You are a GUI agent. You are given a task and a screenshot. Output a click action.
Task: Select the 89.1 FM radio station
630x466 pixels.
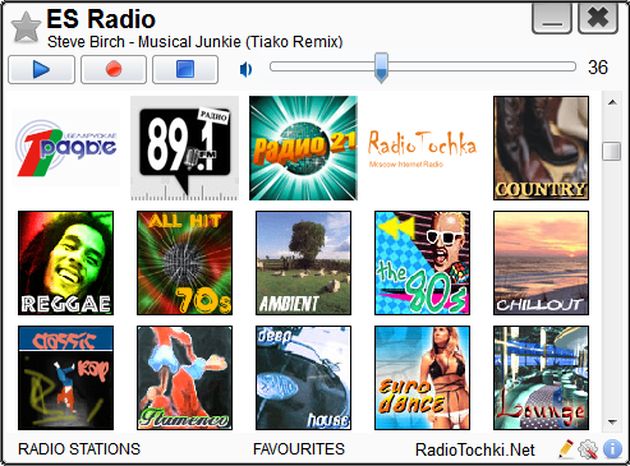184,148
